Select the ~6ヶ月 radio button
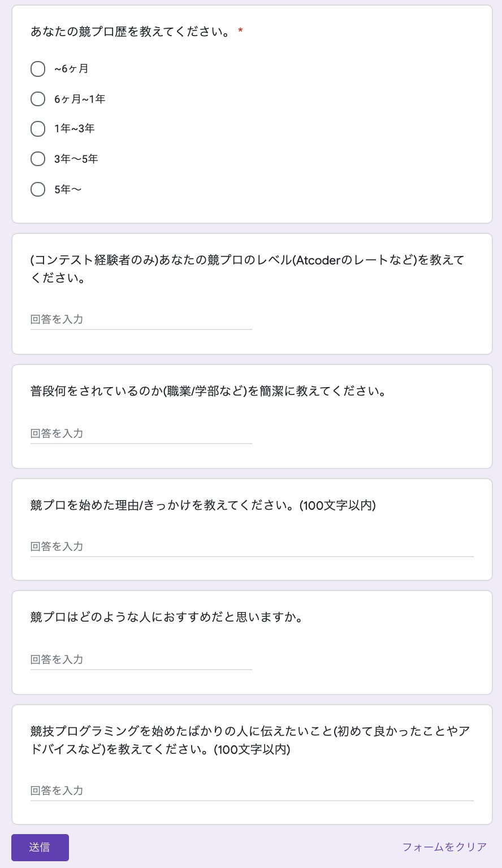Image resolution: width=502 pixels, height=868 pixels. point(38,69)
